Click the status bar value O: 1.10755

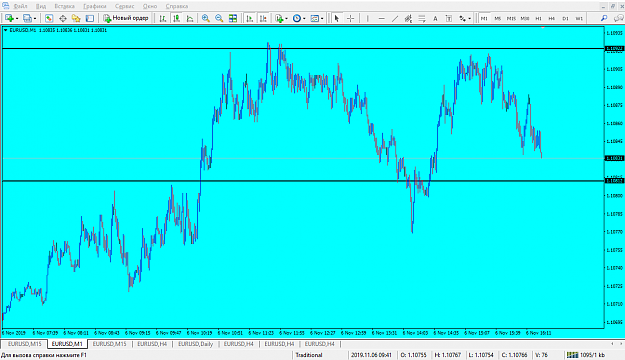(413, 355)
